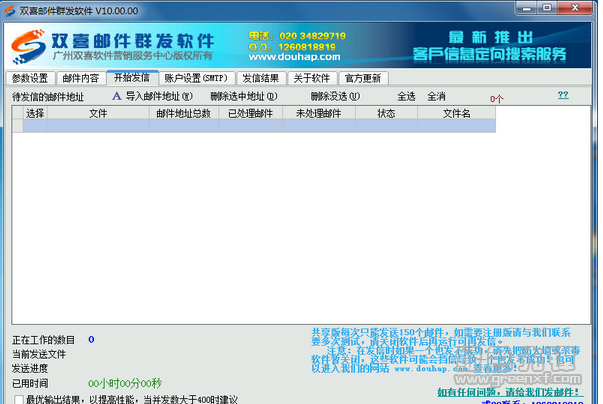
Task: Open the 账户设置(SMTP) tab
Action: [x=196, y=78]
